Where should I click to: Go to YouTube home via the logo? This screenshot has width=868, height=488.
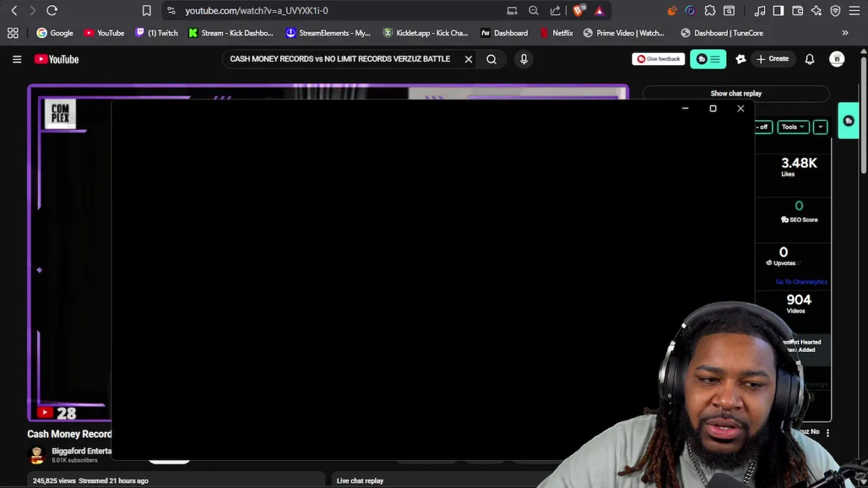pyautogui.click(x=56, y=59)
